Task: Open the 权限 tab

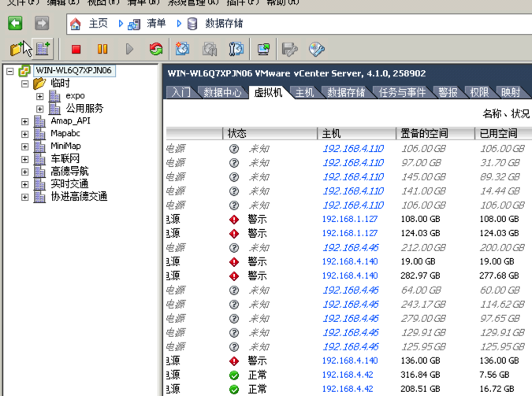Action: point(479,92)
